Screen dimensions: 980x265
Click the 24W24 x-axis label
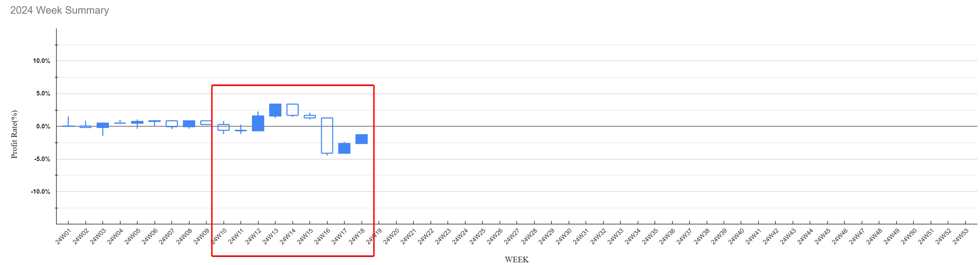pyautogui.click(x=460, y=237)
